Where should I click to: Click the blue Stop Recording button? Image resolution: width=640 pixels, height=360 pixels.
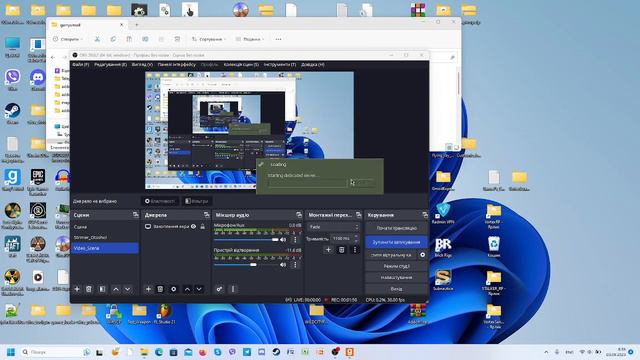click(x=396, y=242)
